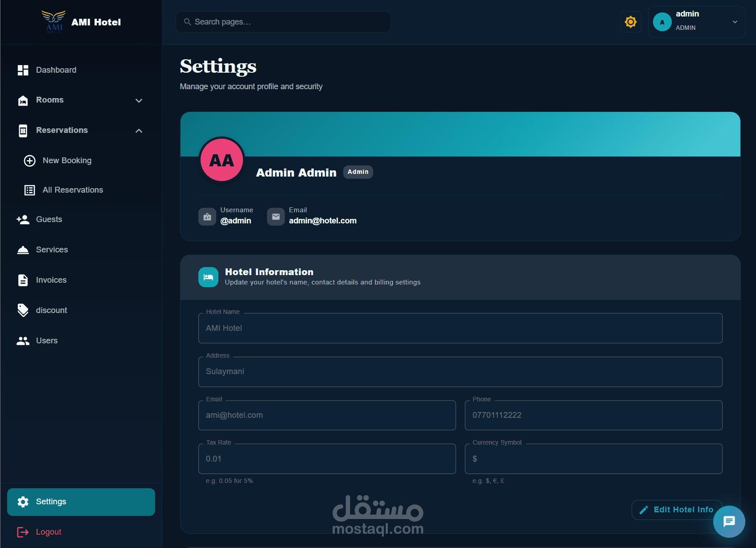Click the Tax Rate input field
Viewport: 756px width, 548px height.
click(327, 459)
